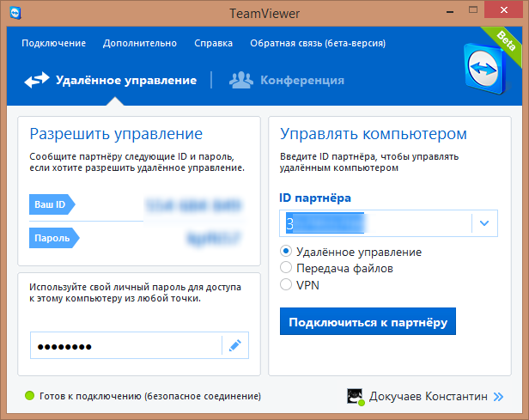Click the green connection status indicator
Viewport: 529px width, 420px height.
tap(30, 395)
